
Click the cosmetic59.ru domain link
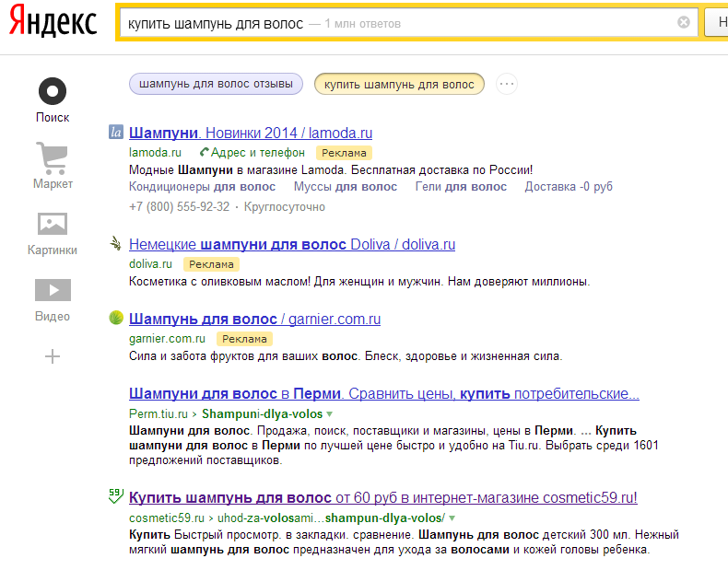167,518
